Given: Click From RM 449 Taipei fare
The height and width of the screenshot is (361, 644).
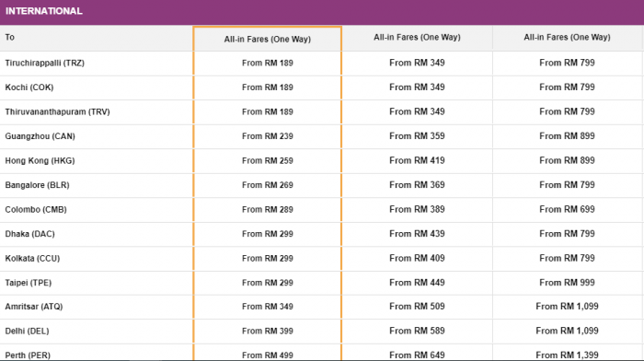Looking at the screenshot, I should pos(417,283).
